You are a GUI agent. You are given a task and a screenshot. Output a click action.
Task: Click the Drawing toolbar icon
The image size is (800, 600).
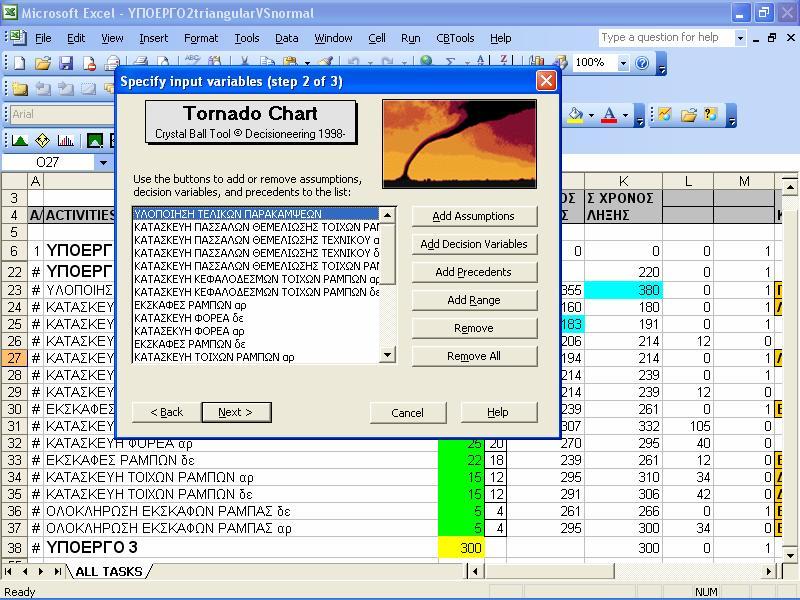560,61
